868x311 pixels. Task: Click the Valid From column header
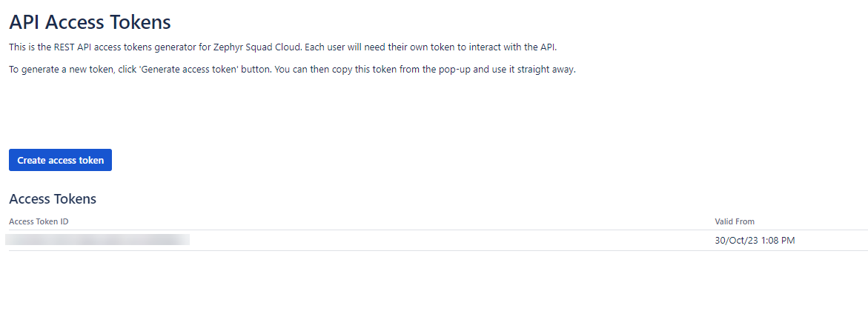point(734,221)
